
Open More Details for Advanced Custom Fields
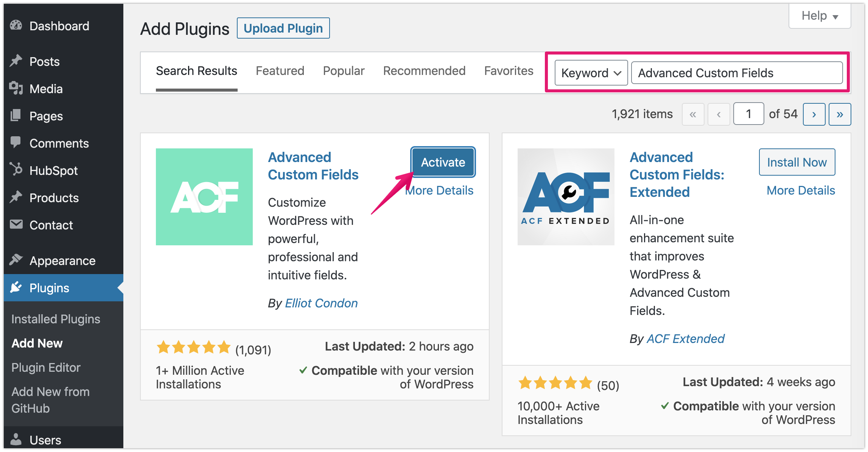[439, 190]
